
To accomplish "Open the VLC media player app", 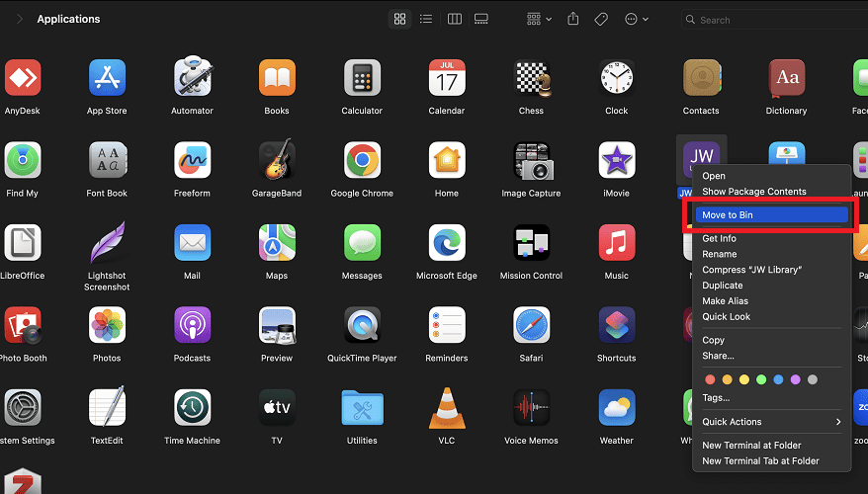I will [446, 407].
